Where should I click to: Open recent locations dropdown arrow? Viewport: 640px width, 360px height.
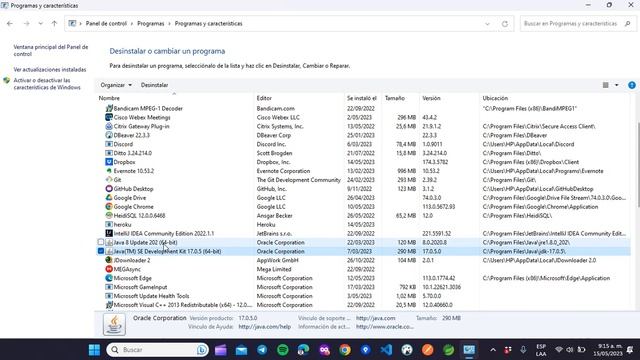click(x=40, y=24)
